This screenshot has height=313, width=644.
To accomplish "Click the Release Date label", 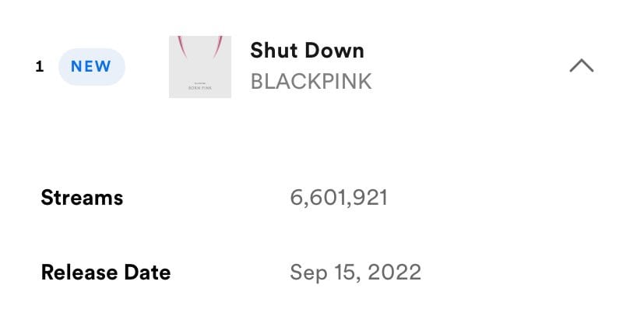I will click(x=106, y=272).
